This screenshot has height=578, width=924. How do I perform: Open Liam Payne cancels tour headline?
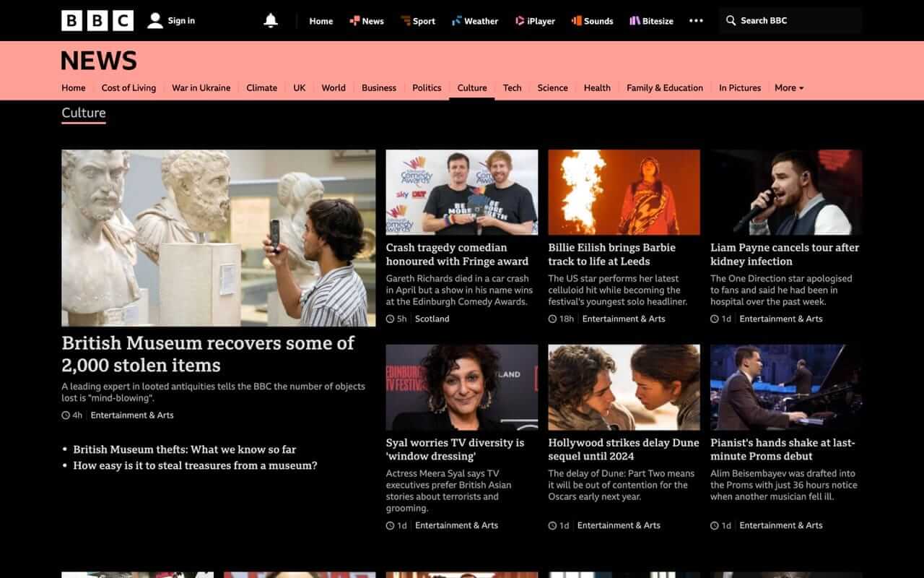(x=785, y=254)
